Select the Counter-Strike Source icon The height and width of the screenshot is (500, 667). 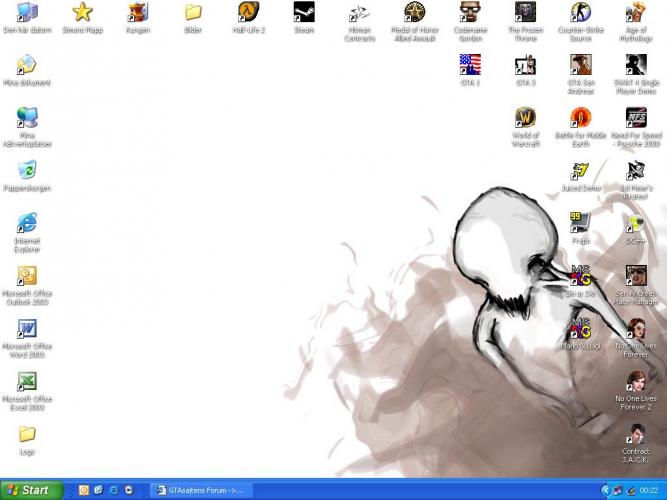(x=580, y=12)
